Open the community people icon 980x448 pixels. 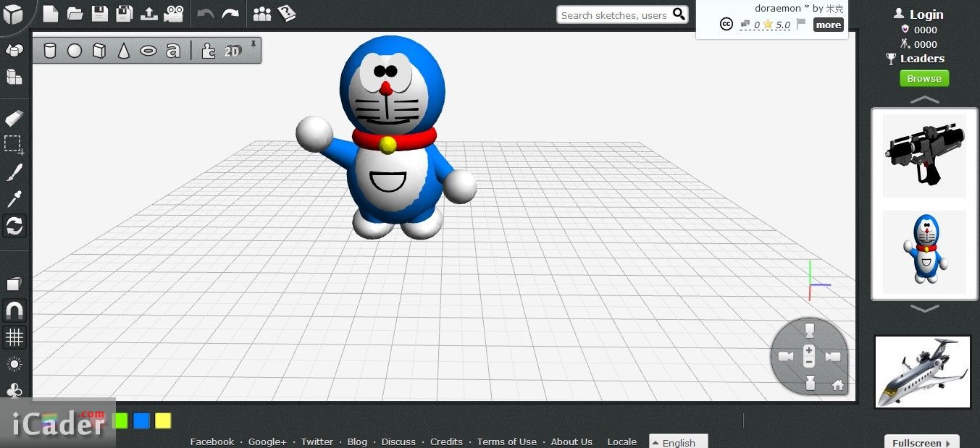pos(261,14)
